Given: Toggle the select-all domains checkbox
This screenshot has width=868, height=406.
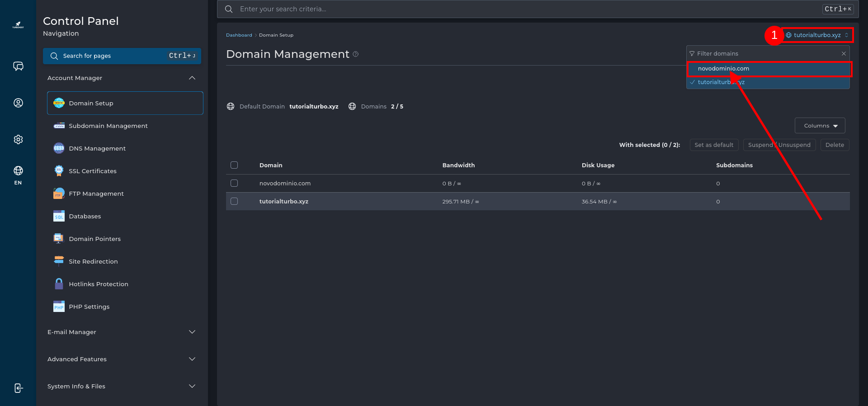Looking at the screenshot, I should click(234, 165).
